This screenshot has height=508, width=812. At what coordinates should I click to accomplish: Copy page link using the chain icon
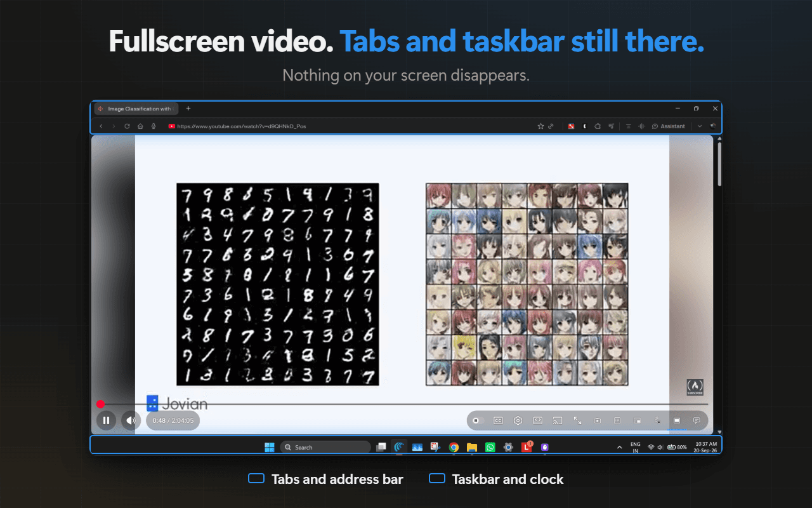click(551, 126)
